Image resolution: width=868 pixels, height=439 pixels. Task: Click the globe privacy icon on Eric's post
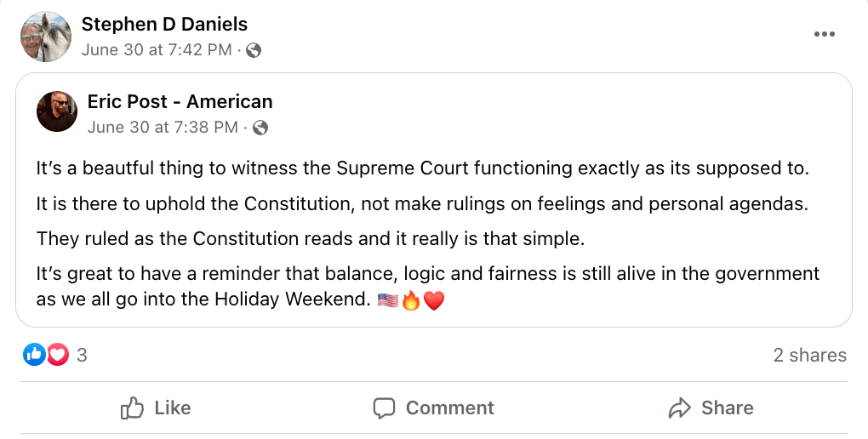point(260,128)
